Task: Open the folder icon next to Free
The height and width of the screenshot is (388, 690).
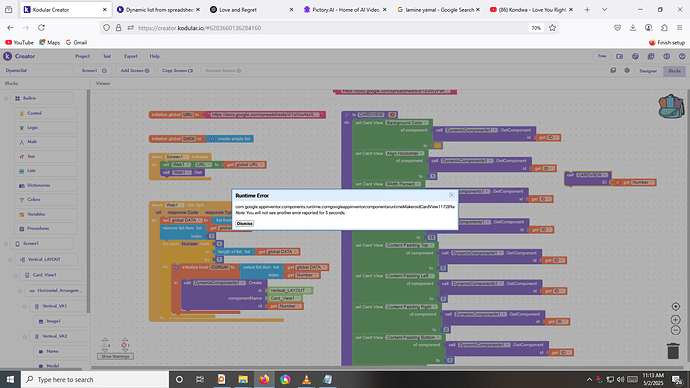Action: pos(620,56)
